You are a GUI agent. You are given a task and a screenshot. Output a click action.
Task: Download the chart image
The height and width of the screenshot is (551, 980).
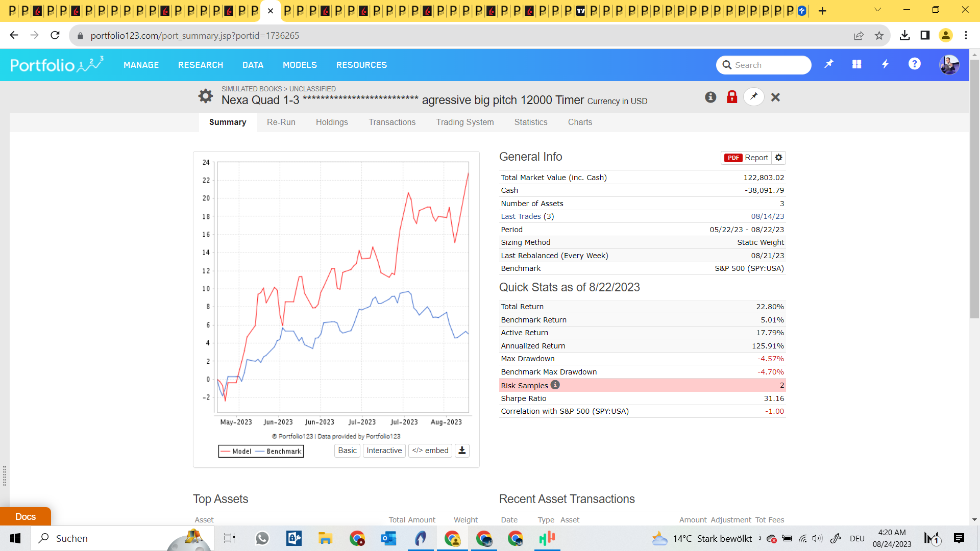pos(462,450)
